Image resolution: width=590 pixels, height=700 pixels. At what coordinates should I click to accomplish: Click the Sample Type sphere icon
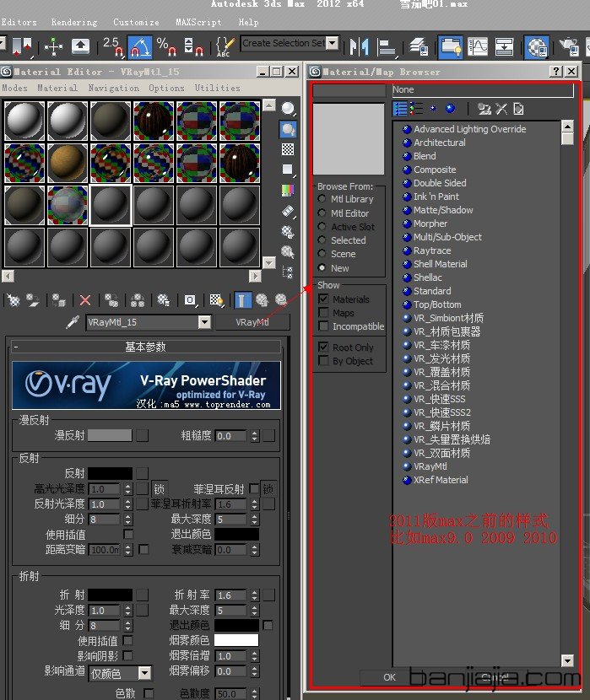click(x=288, y=109)
